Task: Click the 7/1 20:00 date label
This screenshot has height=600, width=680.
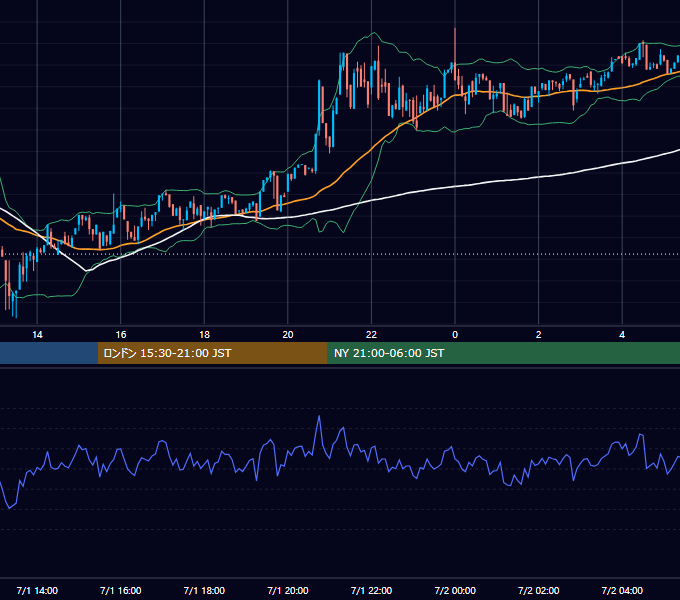Action: 288,591
